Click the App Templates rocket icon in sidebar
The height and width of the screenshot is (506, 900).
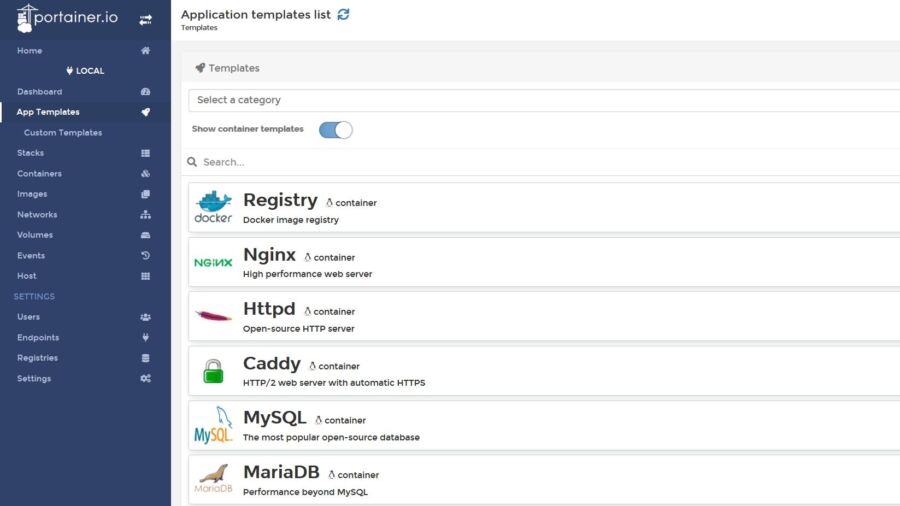tap(146, 112)
